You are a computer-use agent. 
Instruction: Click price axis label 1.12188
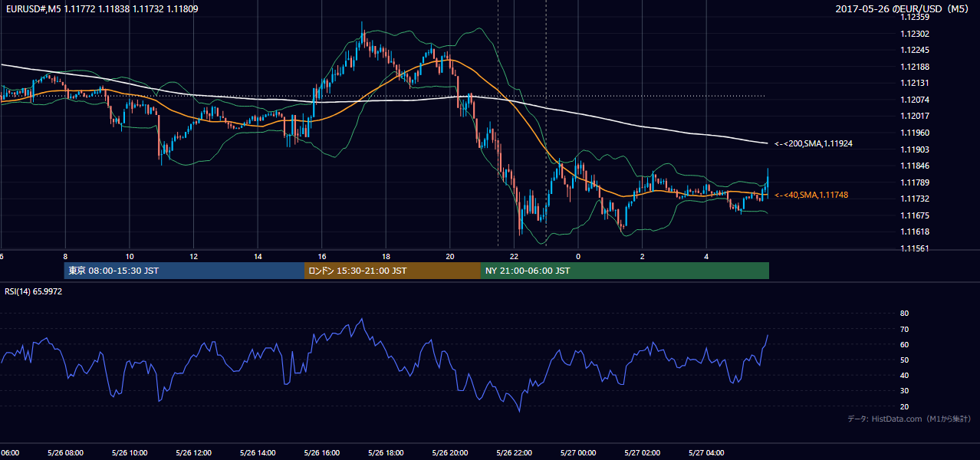913,67
